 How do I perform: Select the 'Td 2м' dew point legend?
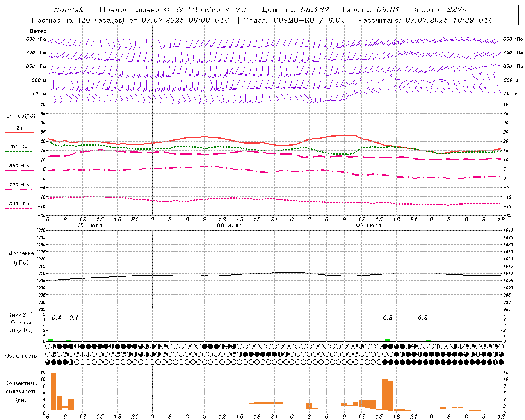[x=19, y=147]
